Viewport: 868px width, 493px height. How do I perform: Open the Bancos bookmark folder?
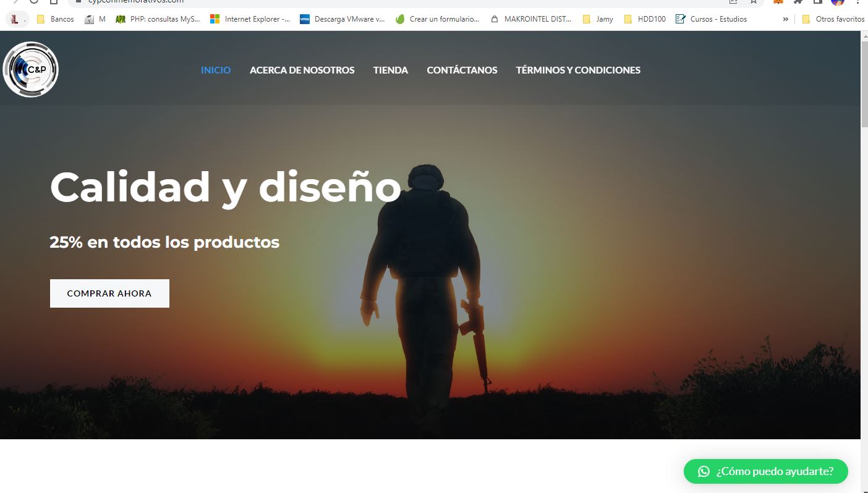(x=55, y=19)
